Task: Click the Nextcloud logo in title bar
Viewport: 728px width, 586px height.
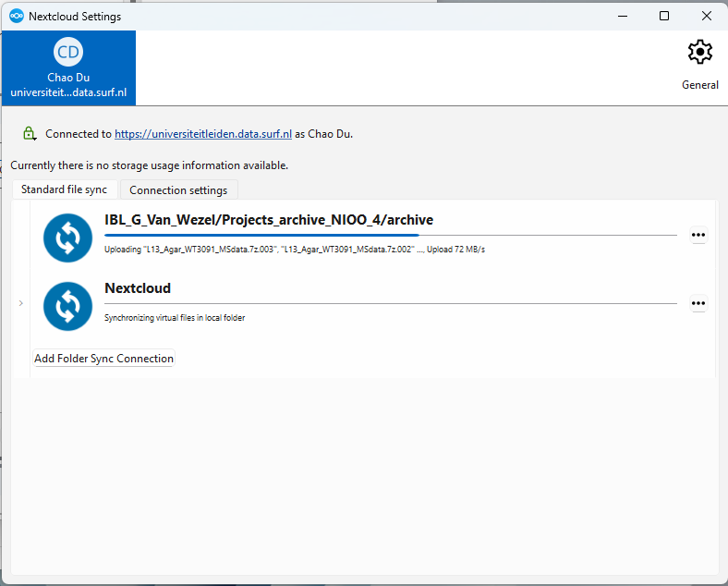Action: [17, 17]
